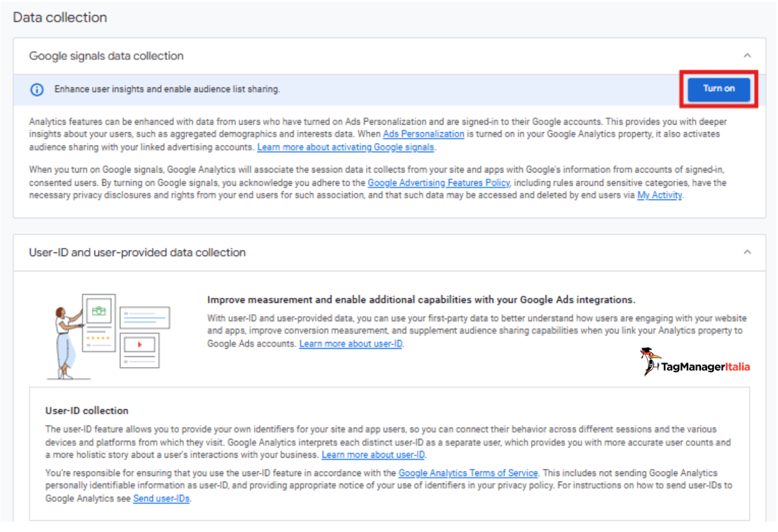The width and height of the screenshot is (778, 532).
Task: Collapse the Google signals data collection chevron
Action: pos(747,56)
